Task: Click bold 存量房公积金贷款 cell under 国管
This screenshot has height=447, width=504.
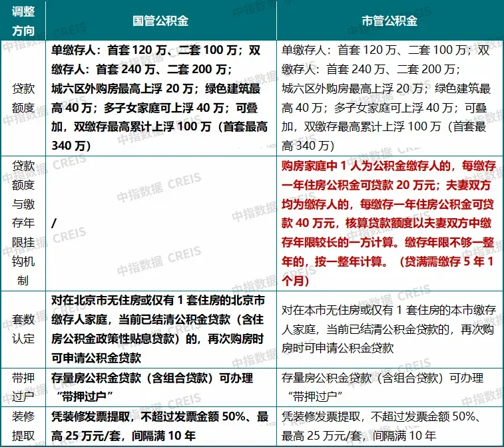Action: pos(161,387)
